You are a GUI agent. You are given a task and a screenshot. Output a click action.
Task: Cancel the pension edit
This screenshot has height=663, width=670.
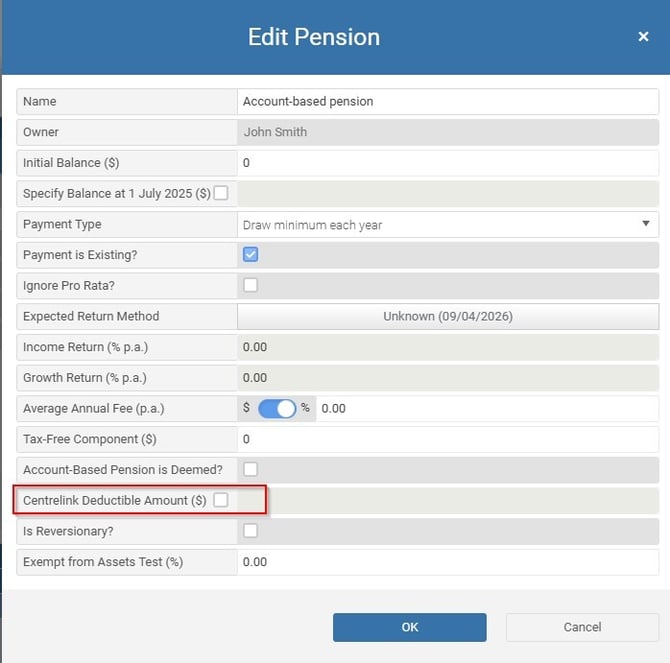(x=582, y=627)
